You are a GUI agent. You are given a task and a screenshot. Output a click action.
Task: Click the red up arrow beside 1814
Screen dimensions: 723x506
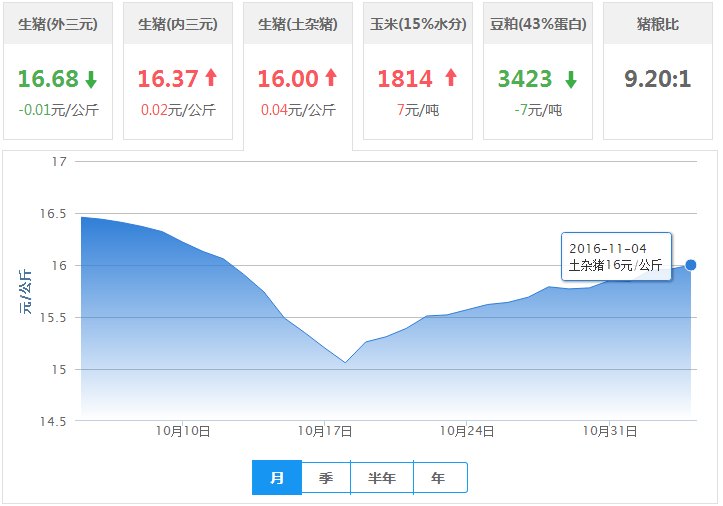tap(450, 78)
